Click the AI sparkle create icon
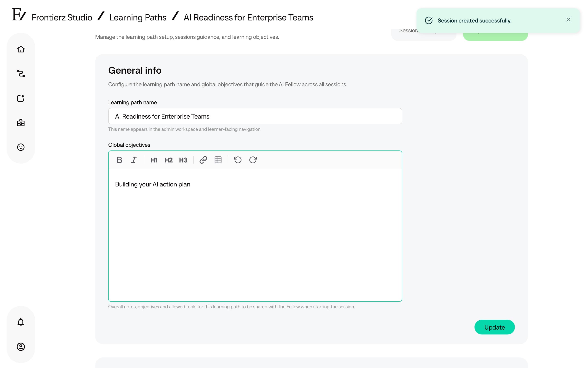The image size is (588, 368). click(21, 98)
